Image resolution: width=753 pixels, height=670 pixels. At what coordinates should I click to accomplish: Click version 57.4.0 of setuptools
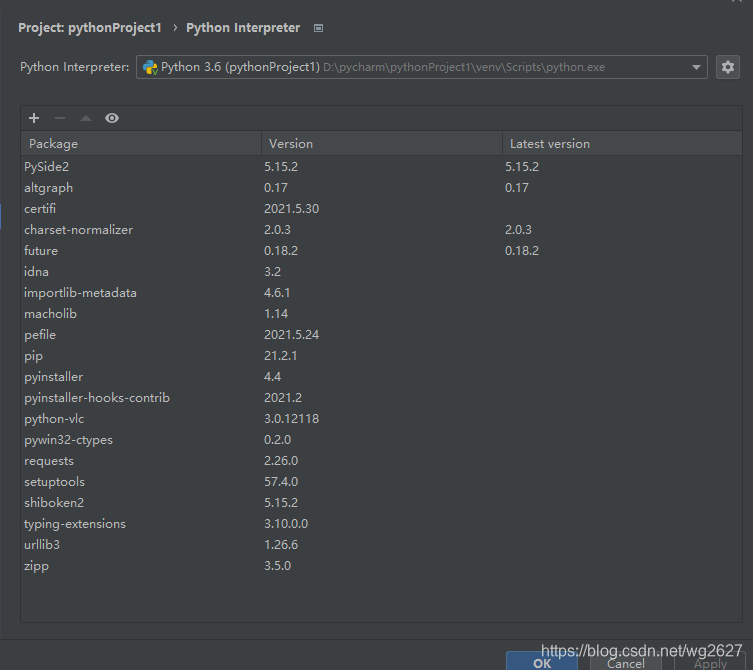(x=281, y=482)
